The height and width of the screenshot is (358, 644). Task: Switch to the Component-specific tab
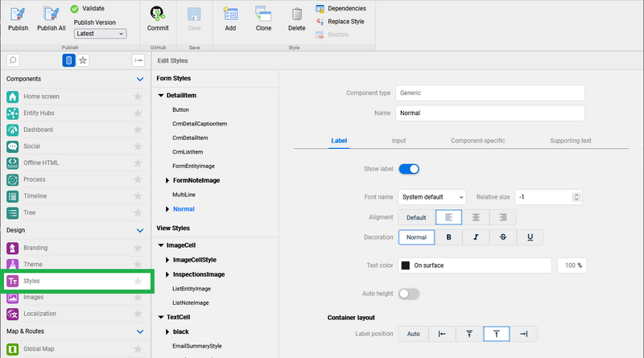(477, 141)
